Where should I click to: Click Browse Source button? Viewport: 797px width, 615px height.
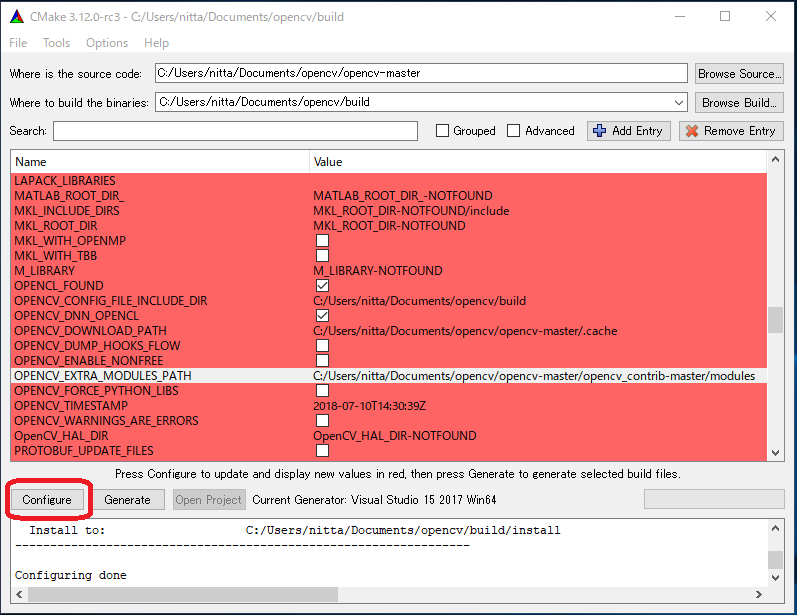[738, 74]
